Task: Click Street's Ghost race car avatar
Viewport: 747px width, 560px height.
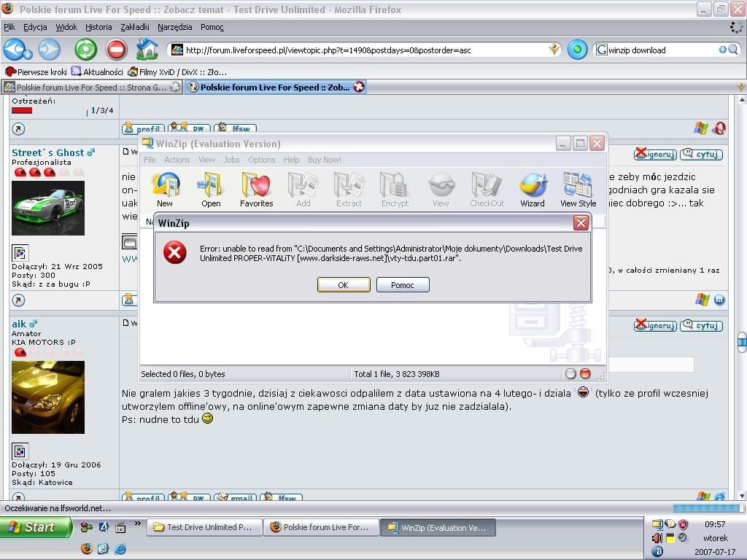Action: 48,208
